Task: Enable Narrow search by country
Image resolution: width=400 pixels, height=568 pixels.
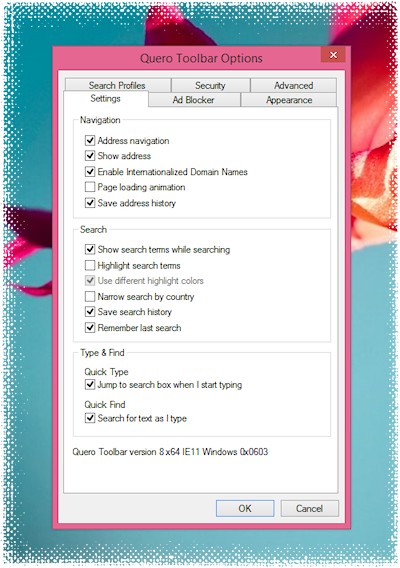Action: (90, 296)
